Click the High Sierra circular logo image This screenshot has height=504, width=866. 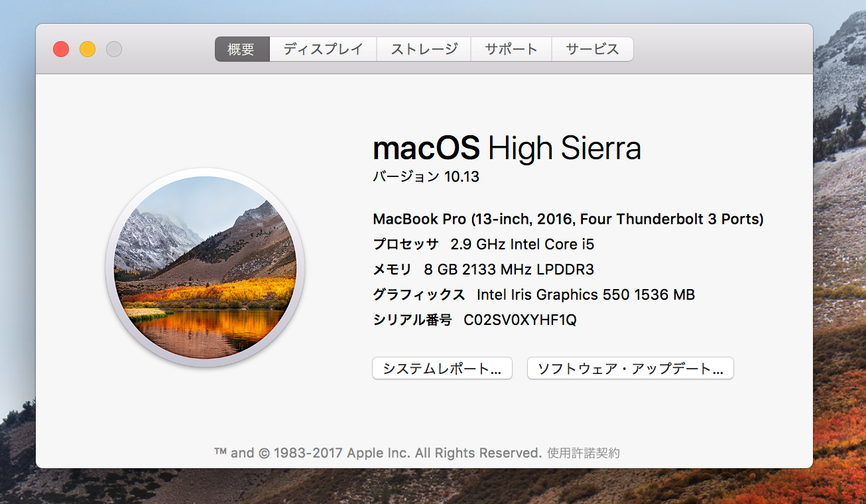205,267
